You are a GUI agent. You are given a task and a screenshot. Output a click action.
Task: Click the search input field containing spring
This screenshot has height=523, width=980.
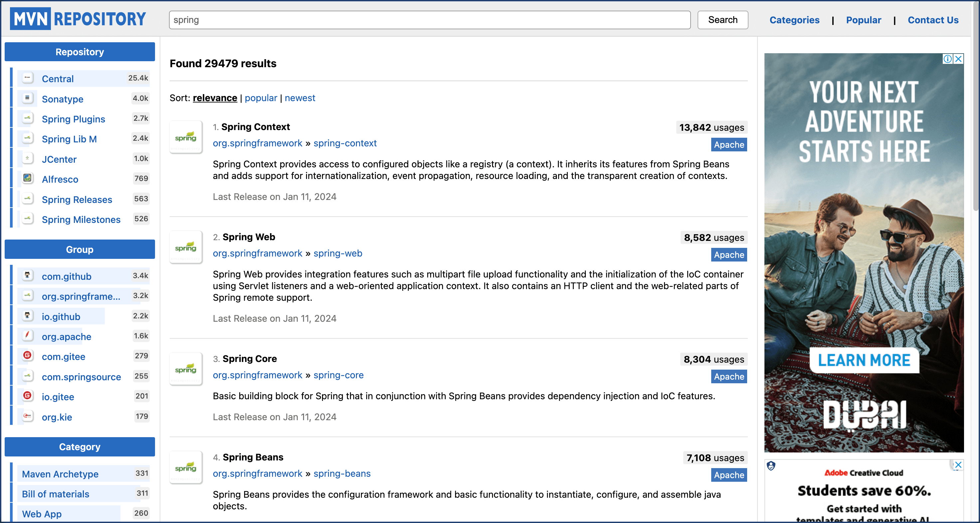pyautogui.click(x=430, y=20)
